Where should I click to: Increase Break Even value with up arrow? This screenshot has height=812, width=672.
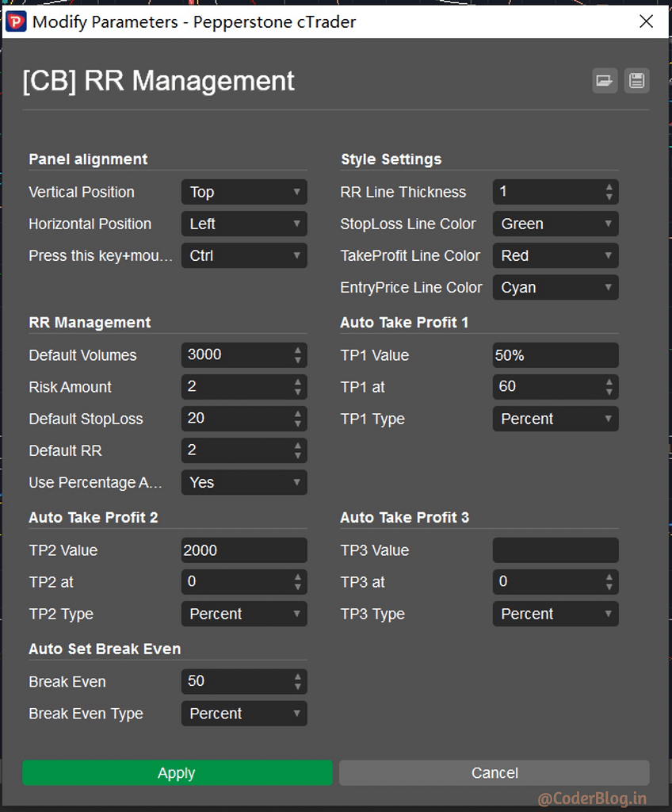tap(298, 677)
